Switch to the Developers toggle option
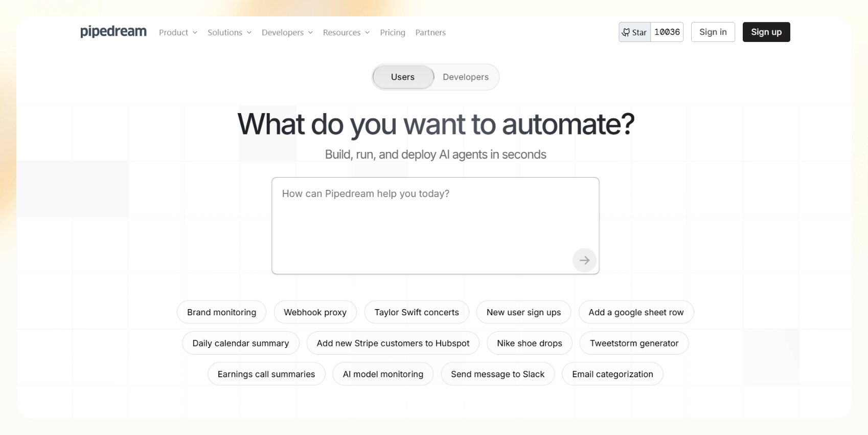The image size is (868, 435). pos(466,77)
